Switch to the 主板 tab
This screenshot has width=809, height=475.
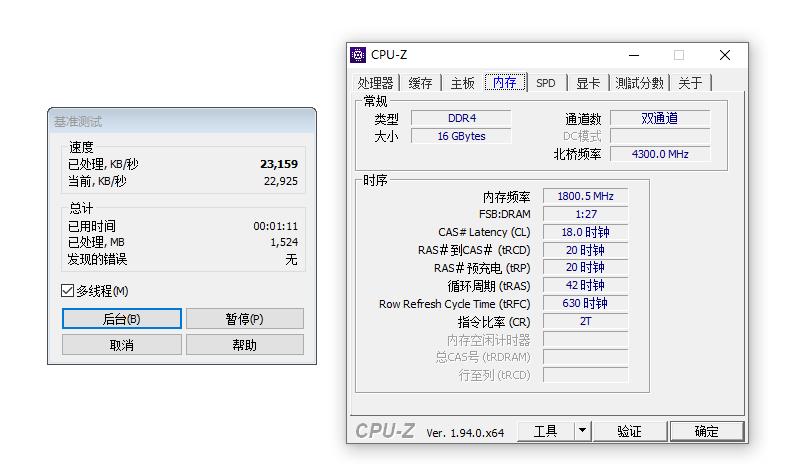point(462,83)
